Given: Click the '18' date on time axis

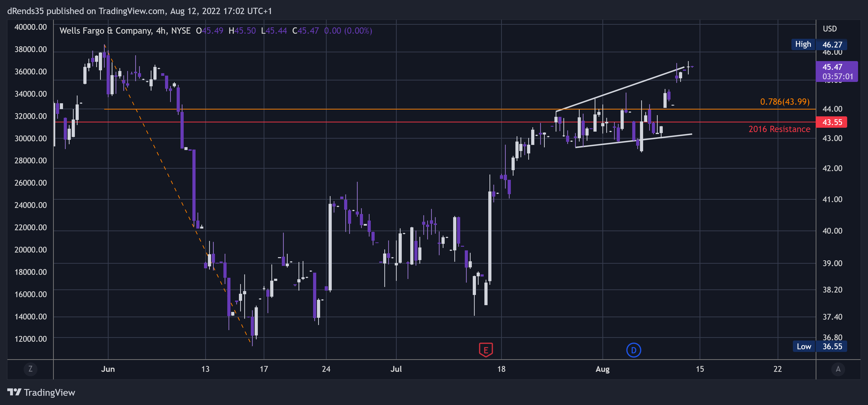Looking at the screenshot, I should 501,369.
